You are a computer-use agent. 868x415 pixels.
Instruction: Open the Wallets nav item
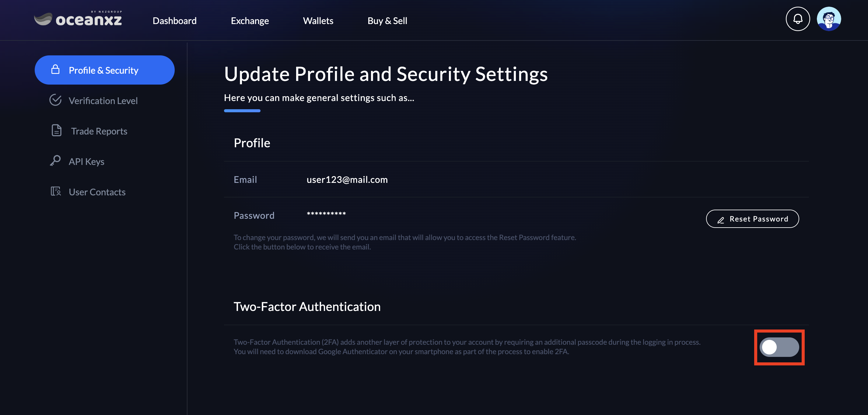tap(318, 21)
